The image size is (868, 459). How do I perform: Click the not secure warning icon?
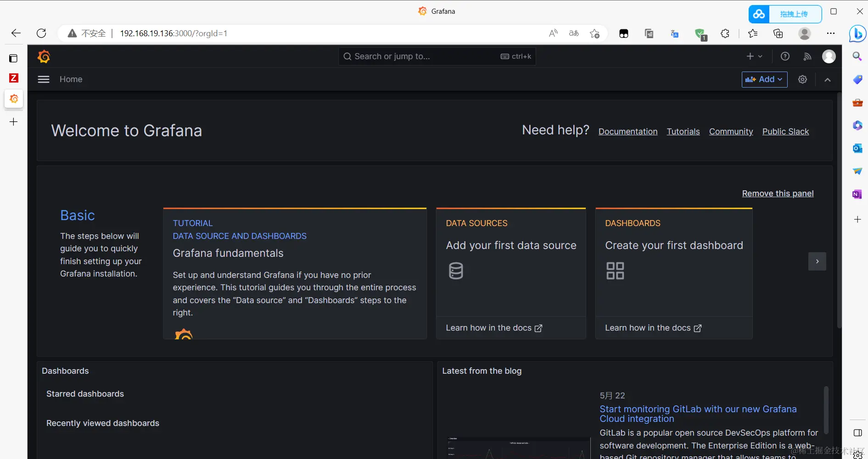[x=72, y=33]
